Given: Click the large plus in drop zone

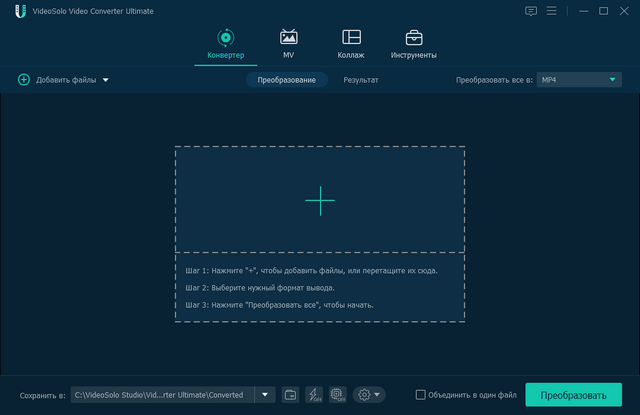Looking at the screenshot, I should tap(320, 200).
